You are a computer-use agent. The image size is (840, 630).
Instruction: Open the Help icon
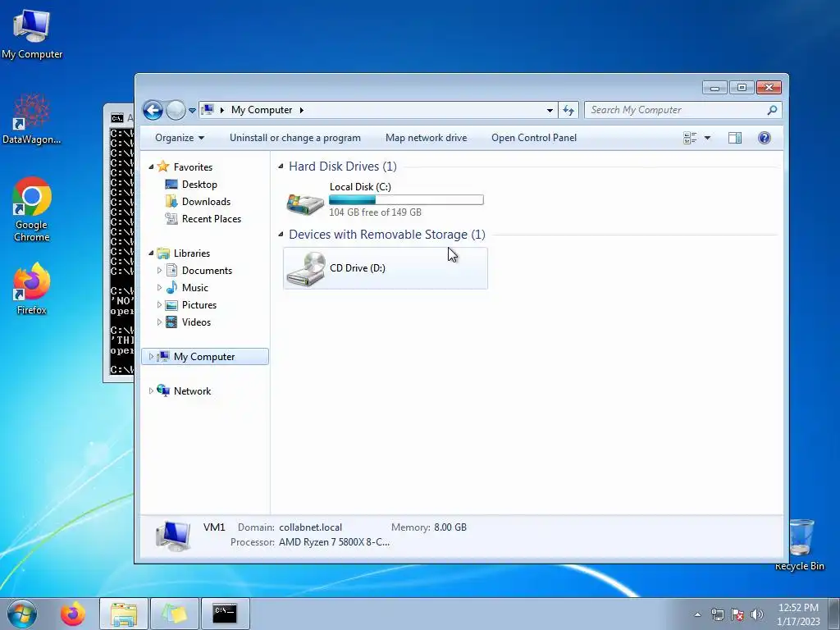(x=765, y=138)
